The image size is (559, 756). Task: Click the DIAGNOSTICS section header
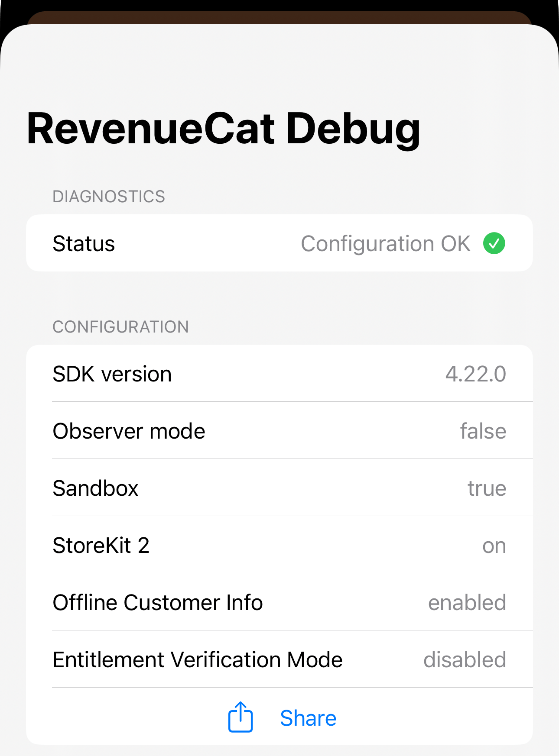(x=109, y=196)
